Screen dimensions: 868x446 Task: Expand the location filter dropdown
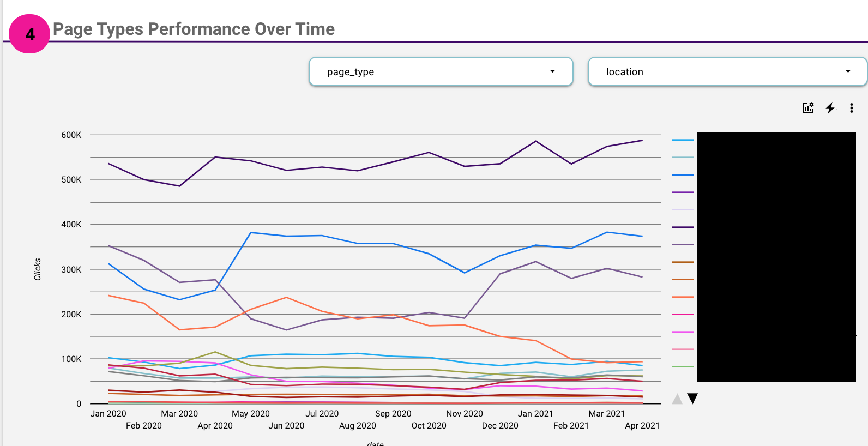point(727,71)
